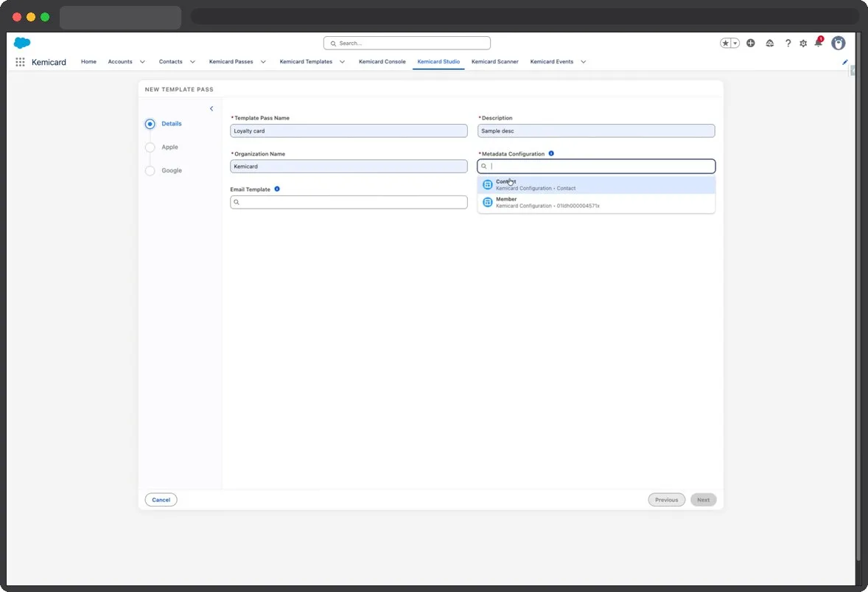Click the Previous button

click(x=667, y=500)
